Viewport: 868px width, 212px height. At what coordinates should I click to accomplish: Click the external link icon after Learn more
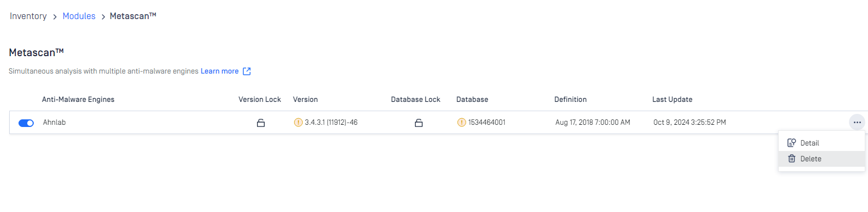pos(247,71)
